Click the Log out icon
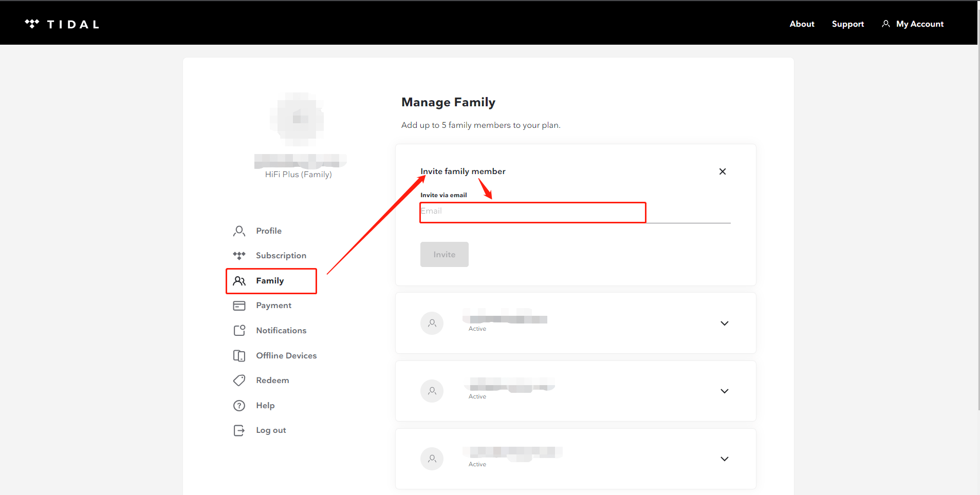The width and height of the screenshot is (980, 495). tap(239, 430)
